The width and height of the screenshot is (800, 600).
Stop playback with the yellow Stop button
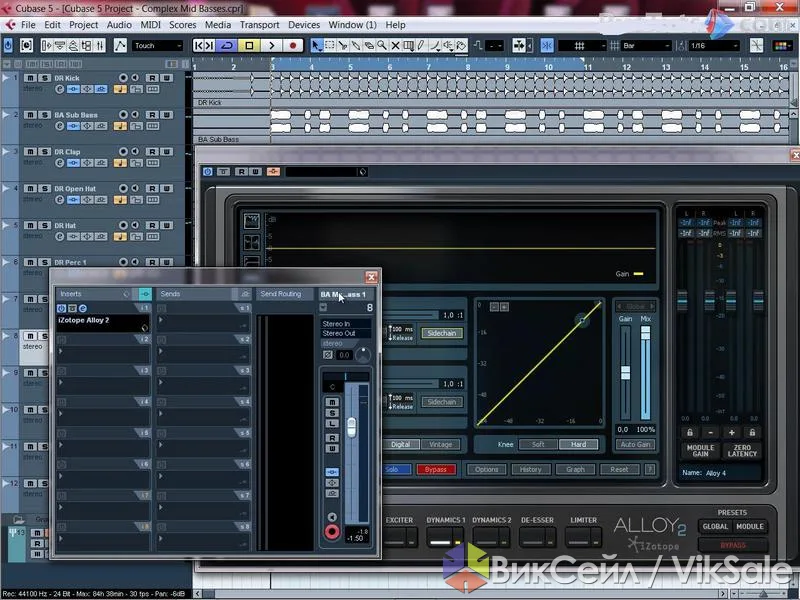(249, 46)
